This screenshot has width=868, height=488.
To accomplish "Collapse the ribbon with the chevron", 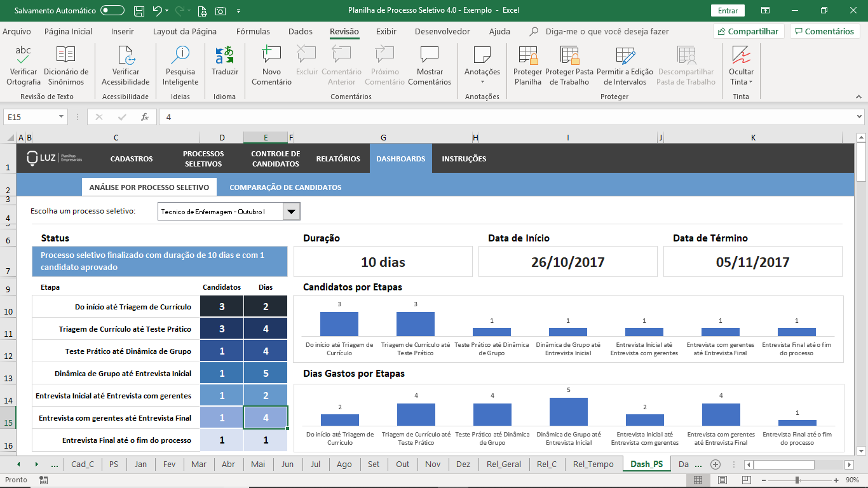I will (x=858, y=97).
